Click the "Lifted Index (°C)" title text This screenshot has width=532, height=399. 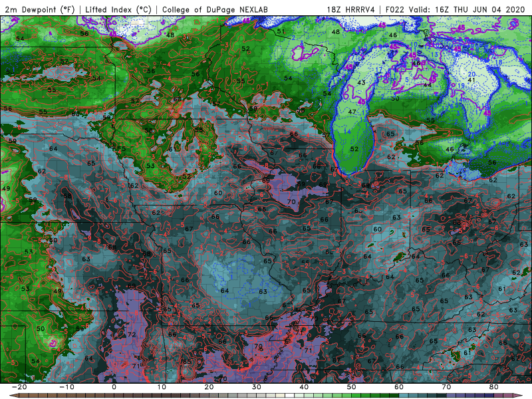(x=118, y=9)
